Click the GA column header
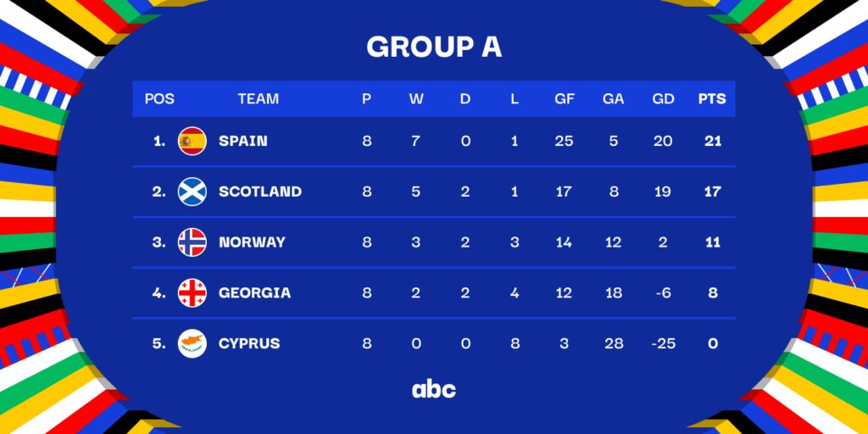Viewport: 868px width, 434px height. (613, 98)
